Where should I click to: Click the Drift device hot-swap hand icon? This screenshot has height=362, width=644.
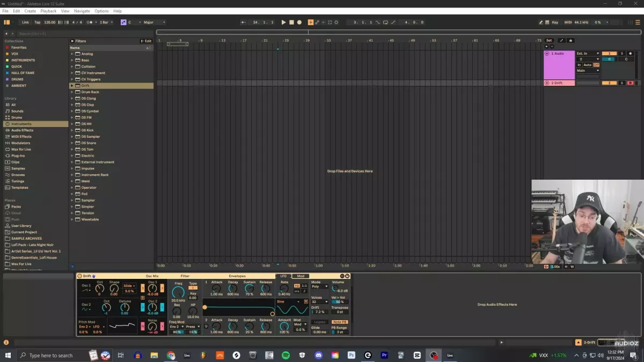point(93,276)
